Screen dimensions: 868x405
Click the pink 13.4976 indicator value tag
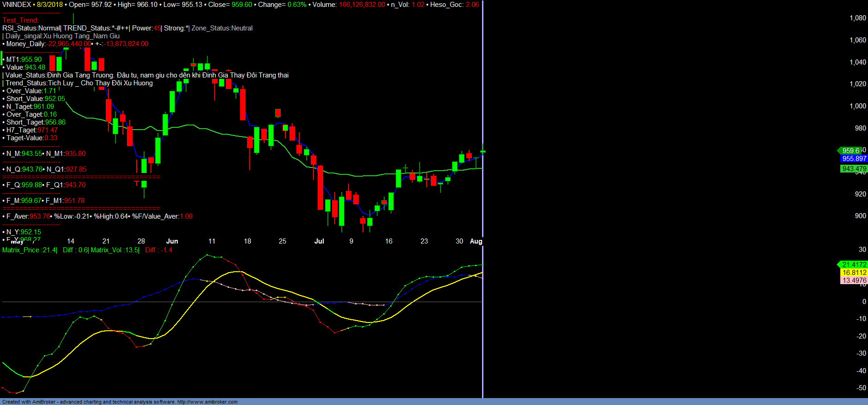854,280
